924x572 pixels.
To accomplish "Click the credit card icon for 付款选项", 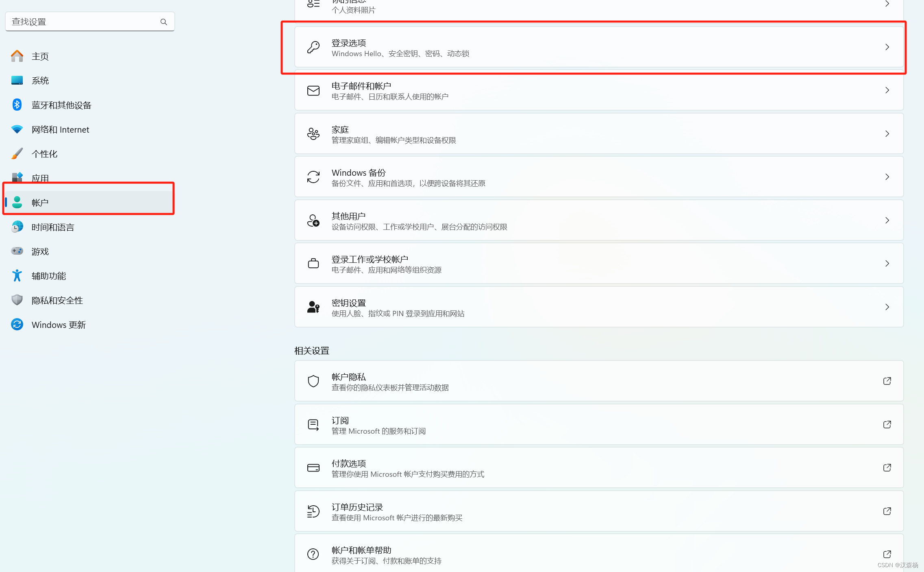I will click(313, 468).
